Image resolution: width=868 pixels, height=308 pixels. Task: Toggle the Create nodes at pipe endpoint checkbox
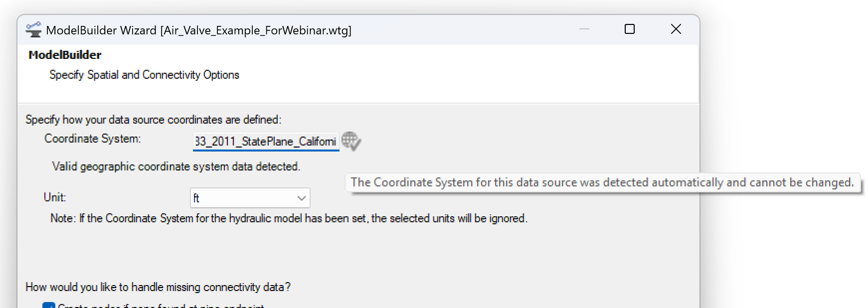point(49,305)
